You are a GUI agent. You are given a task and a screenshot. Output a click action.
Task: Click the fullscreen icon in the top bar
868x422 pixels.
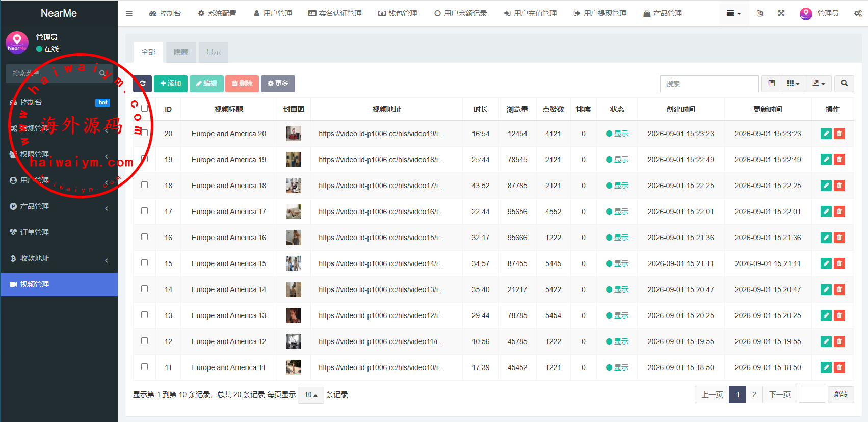[x=781, y=13]
